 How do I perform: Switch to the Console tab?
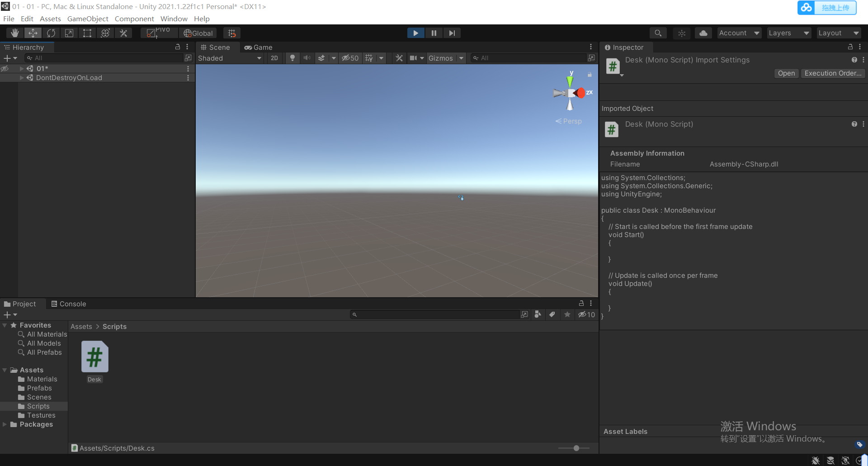point(69,304)
